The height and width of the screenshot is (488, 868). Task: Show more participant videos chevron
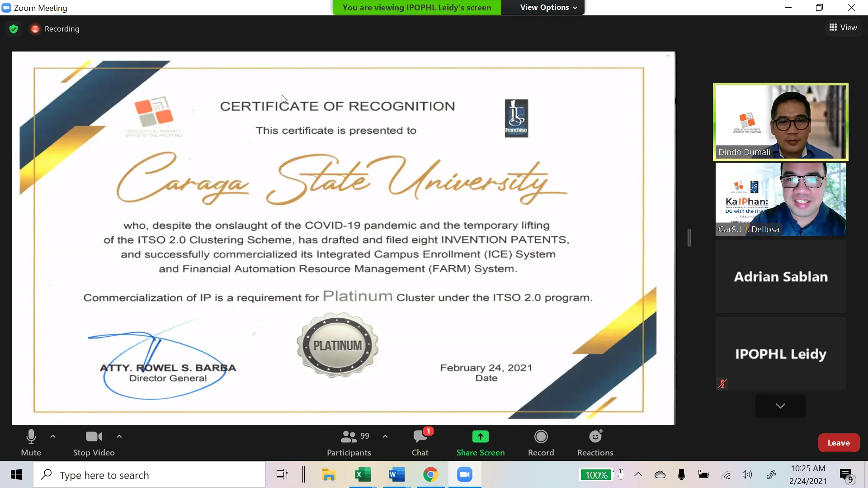[780, 406]
